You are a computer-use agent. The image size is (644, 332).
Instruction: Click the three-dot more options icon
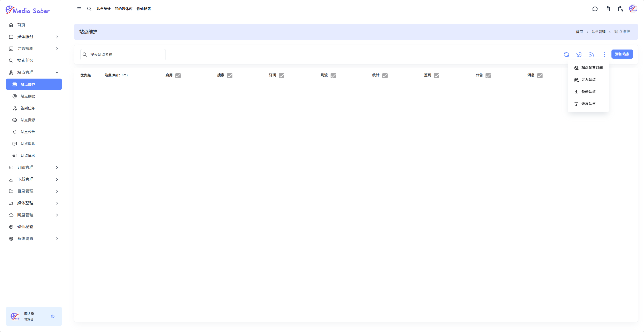coord(604,55)
